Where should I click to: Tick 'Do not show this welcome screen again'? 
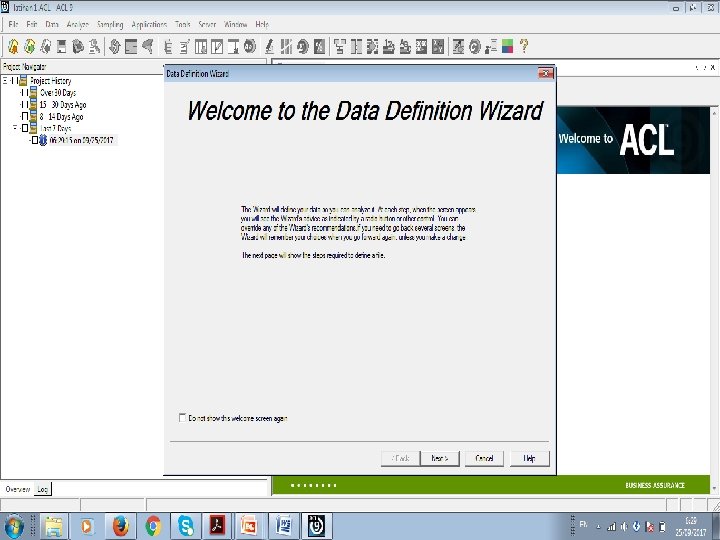click(x=182, y=418)
